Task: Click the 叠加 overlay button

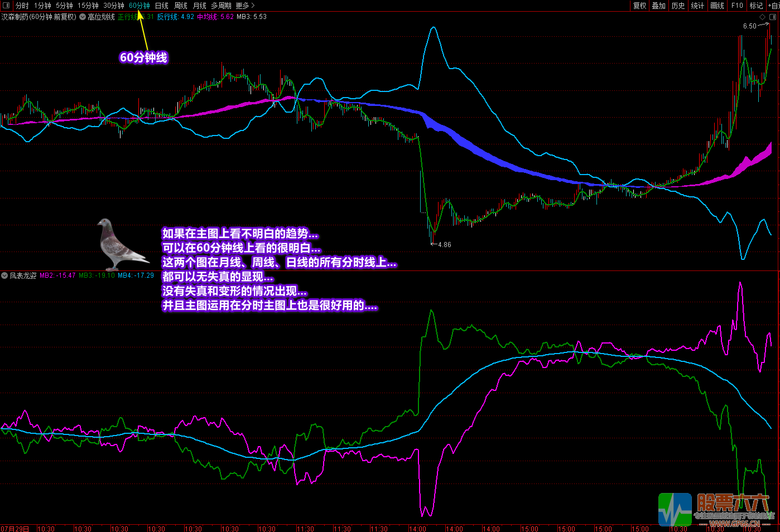Action: tap(659, 6)
